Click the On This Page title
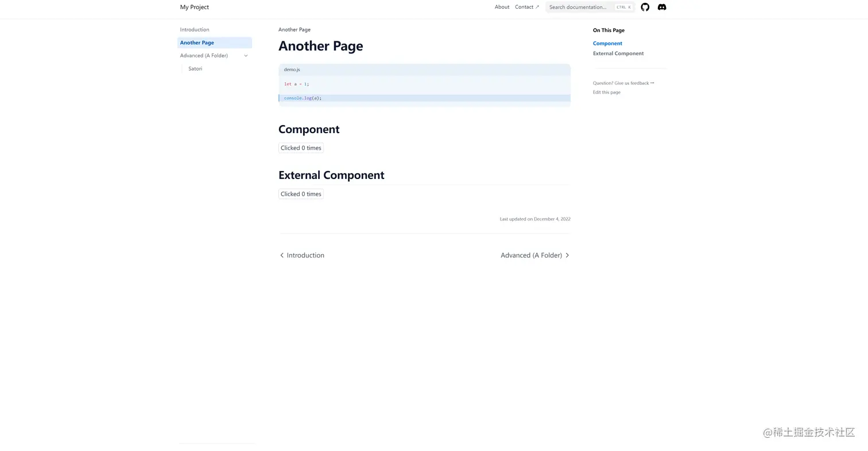Screen dimensions: 868x451 609,30
